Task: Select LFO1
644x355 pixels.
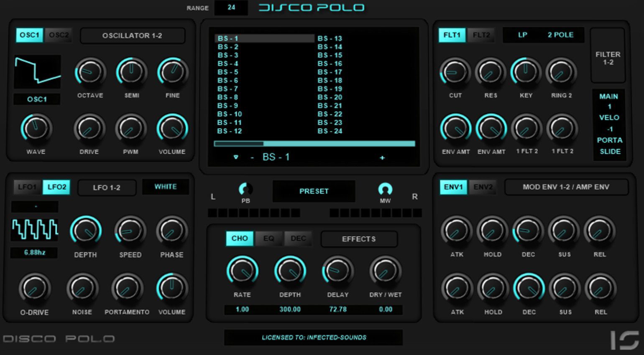Action: (x=27, y=187)
